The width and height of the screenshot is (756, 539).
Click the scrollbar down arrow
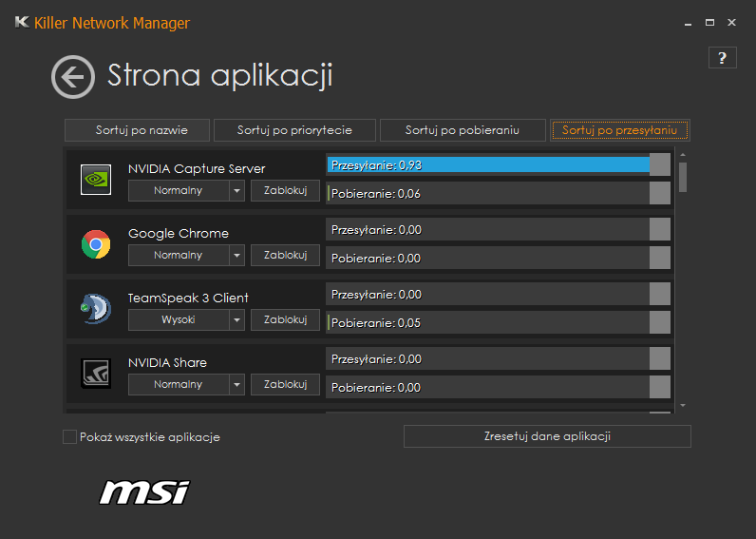[x=683, y=406]
